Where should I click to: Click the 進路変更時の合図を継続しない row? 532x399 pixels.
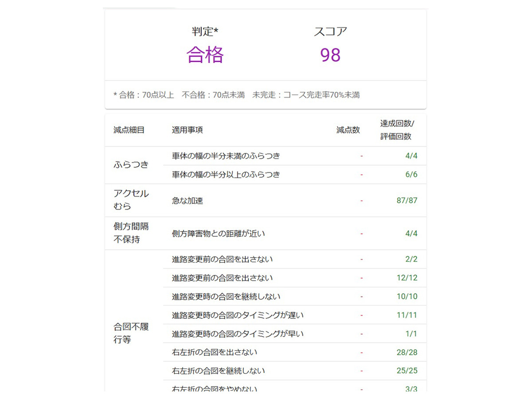pyautogui.click(x=226, y=297)
